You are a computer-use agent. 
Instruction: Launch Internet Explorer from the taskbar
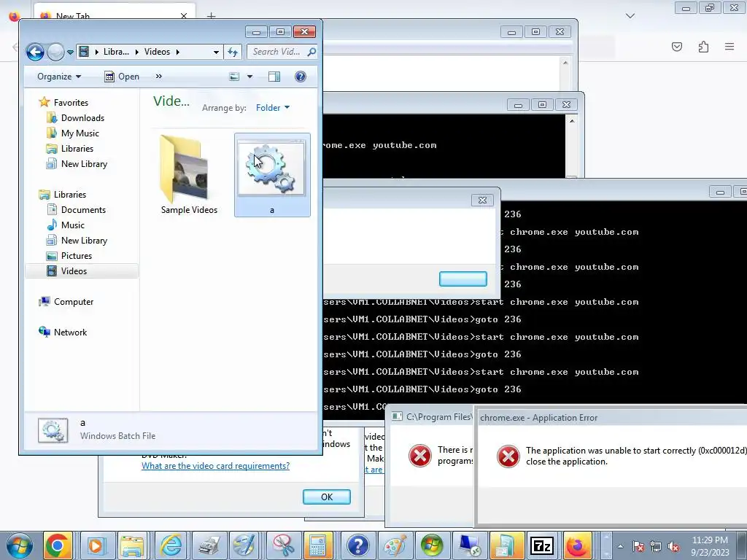point(170,545)
